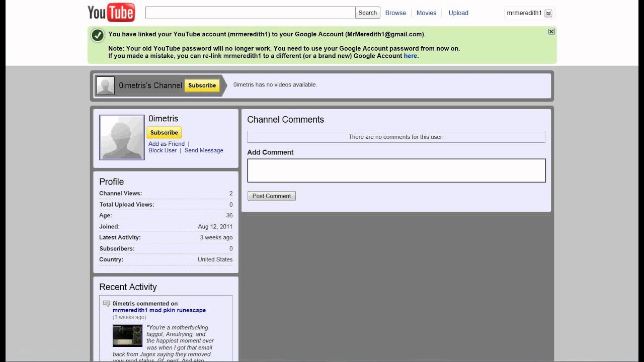Block the user 0imetris
This screenshot has width=644, height=362.
163,150
